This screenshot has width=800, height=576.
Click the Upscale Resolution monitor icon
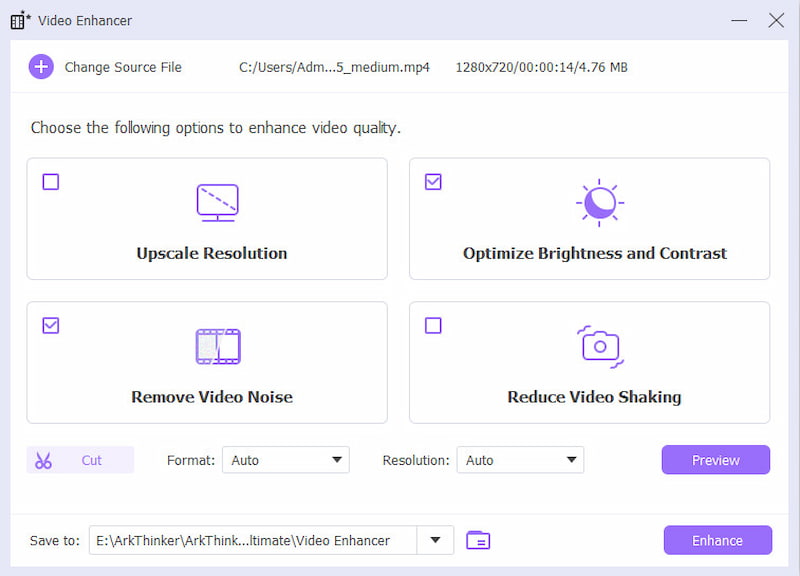click(217, 203)
